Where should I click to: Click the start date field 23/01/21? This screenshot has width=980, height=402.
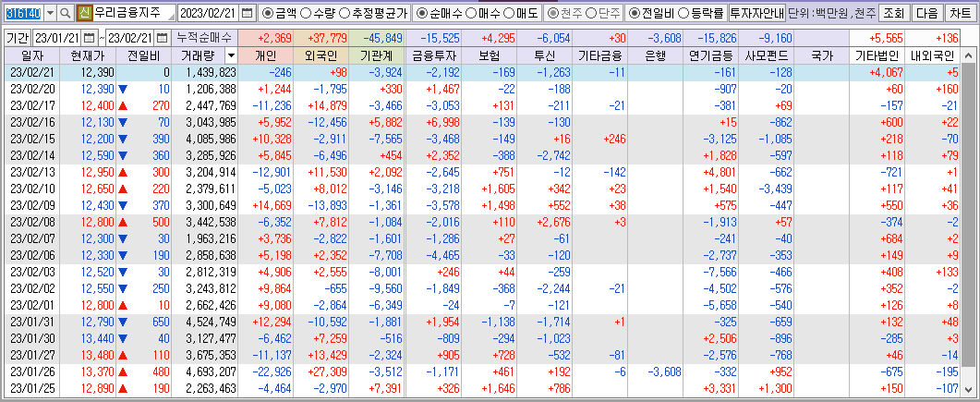click(x=57, y=38)
